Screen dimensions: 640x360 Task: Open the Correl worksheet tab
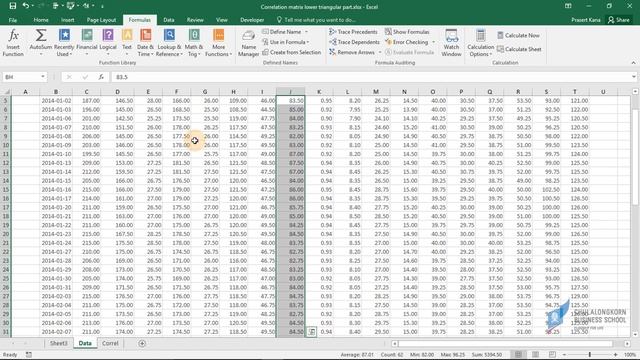tap(110, 343)
